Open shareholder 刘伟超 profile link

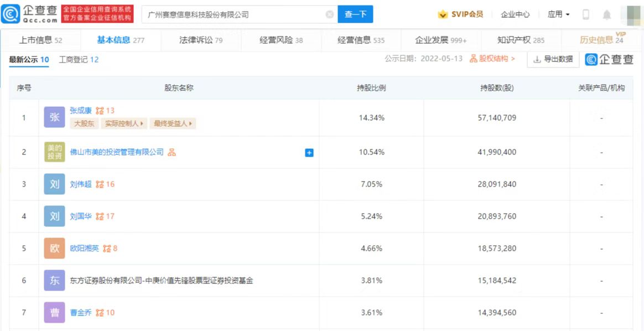pyautogui.click(x=81, y=184)
